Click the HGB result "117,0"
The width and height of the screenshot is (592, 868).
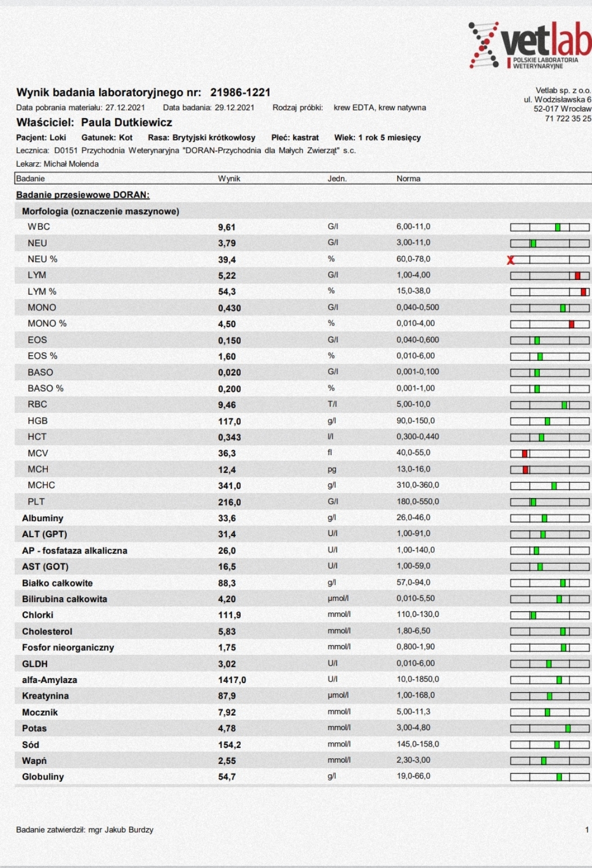229,422
